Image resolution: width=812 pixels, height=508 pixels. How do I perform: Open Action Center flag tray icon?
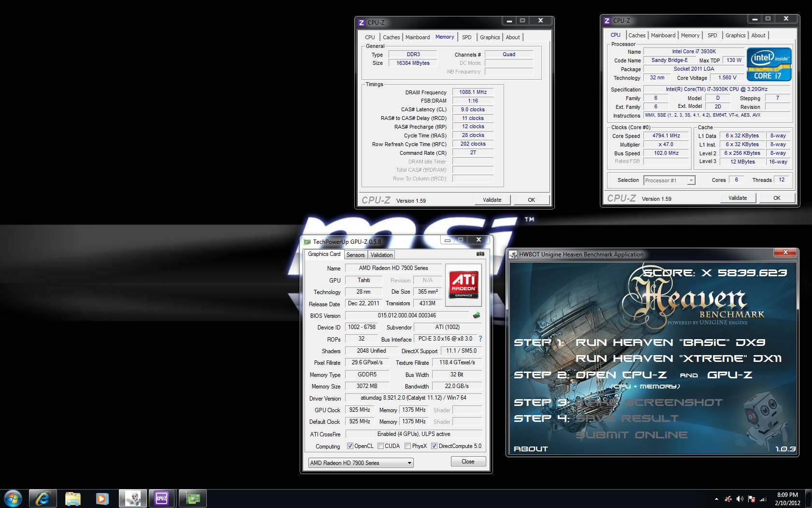point(751,499)
